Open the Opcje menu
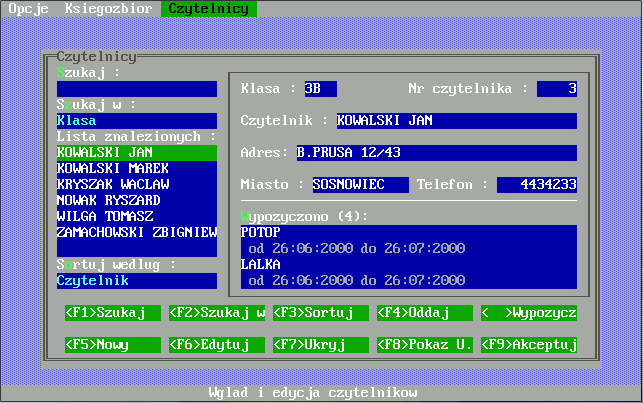The height and width of the screenshot is (403, 643). point(30,8)
